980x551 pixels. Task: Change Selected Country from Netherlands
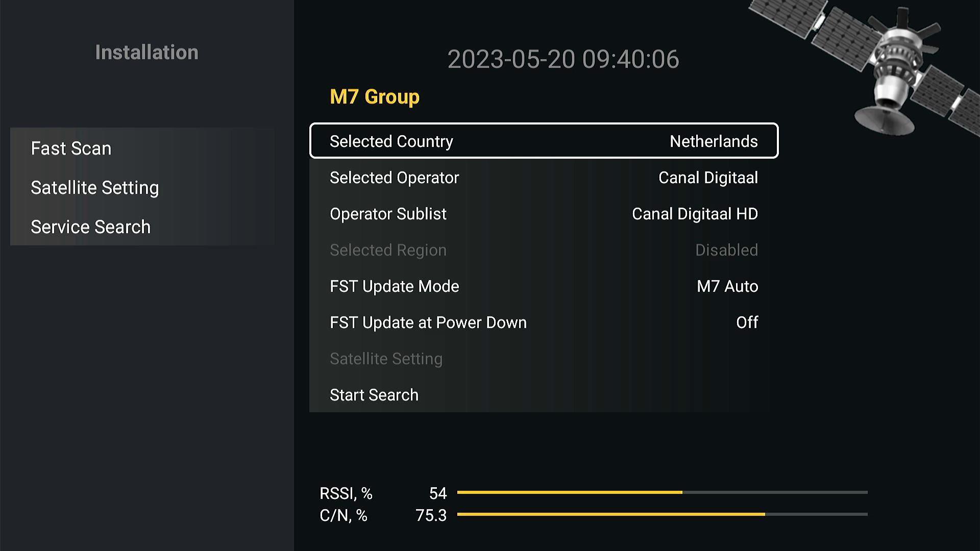tap(544, 141)
